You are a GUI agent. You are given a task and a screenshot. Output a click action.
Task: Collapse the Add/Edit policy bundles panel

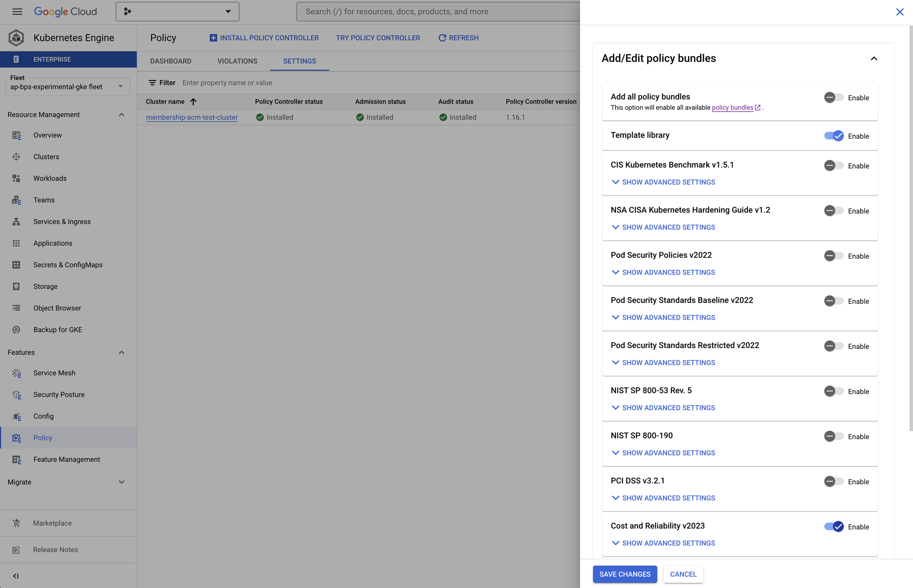click(x=874, y=59)
